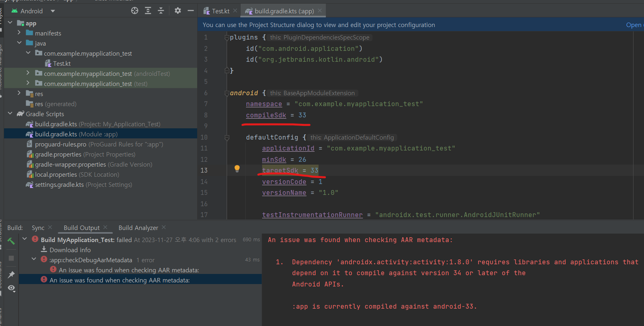Collapse the Build MyApplication_Test failed node
Screen dimensions: 644x326
25,239
